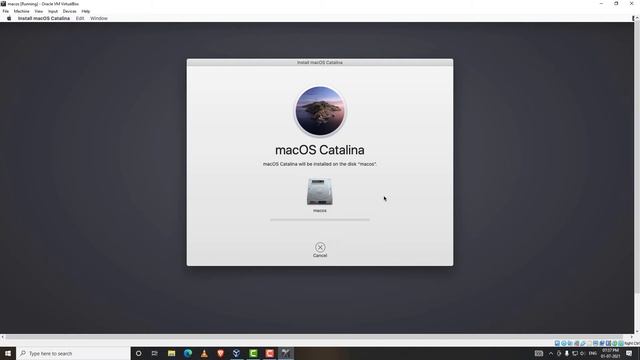The height and width of the screenshot is (360, 640).
Task: Open the VirtualBox Help menu
Action: 86,11
